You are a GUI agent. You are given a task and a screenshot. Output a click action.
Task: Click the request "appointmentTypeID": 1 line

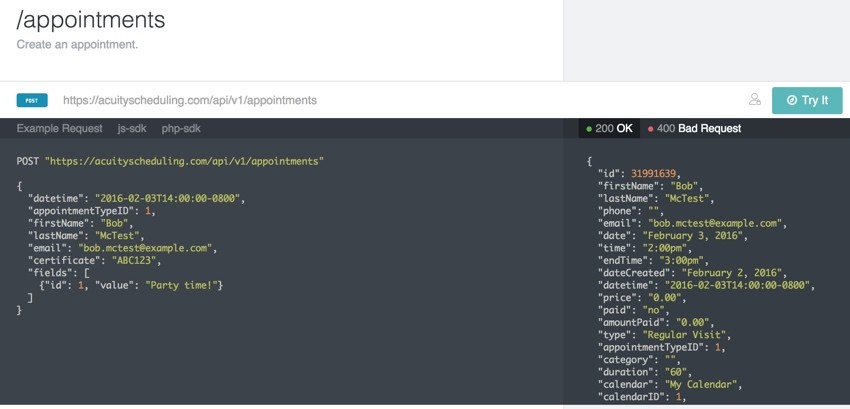(92, 211)
